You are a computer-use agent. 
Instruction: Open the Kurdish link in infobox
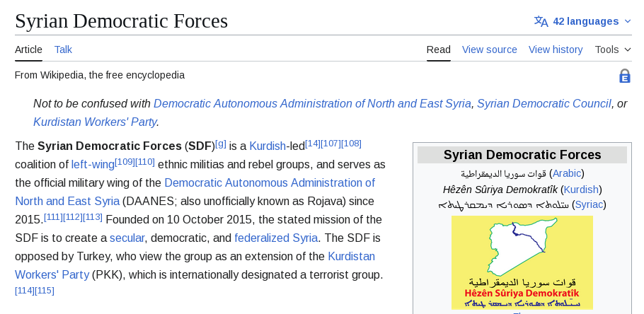pyautogui.click(x=581, y=190)
